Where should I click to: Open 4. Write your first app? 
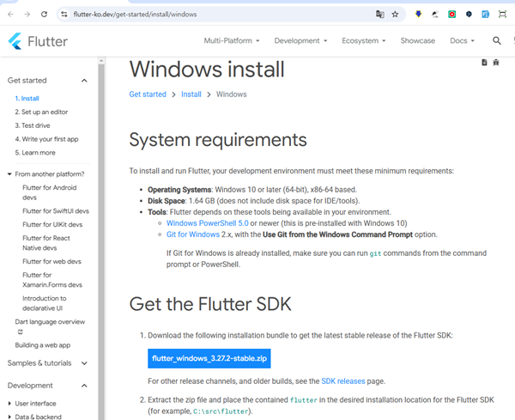[x=46, y=139]
